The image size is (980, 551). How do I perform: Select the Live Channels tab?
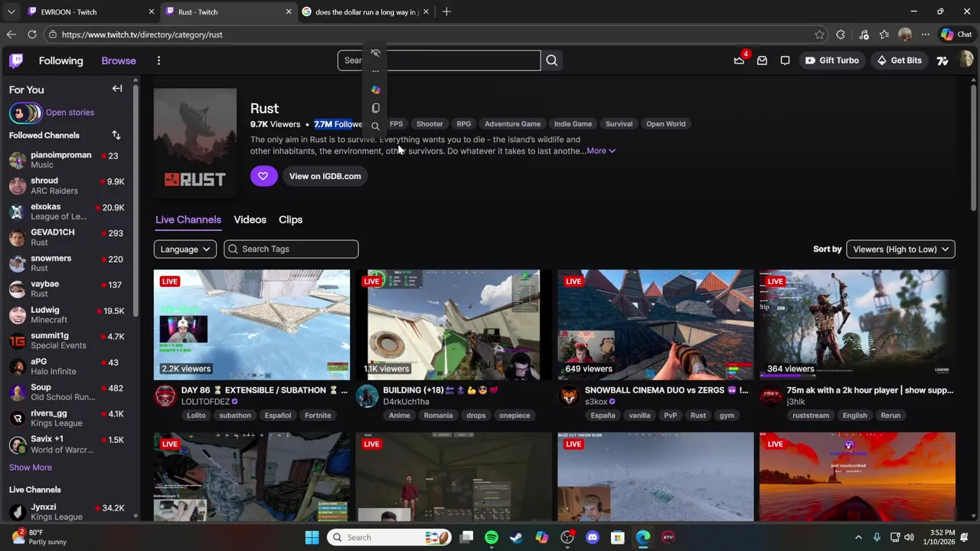(188, 220)
